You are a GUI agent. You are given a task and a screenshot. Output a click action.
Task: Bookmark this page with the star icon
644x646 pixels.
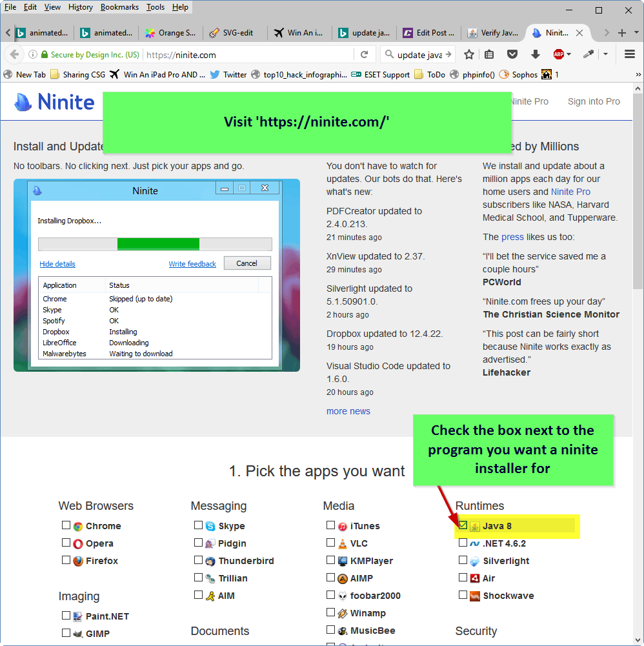pyautogui.click(x=469, y=54)
